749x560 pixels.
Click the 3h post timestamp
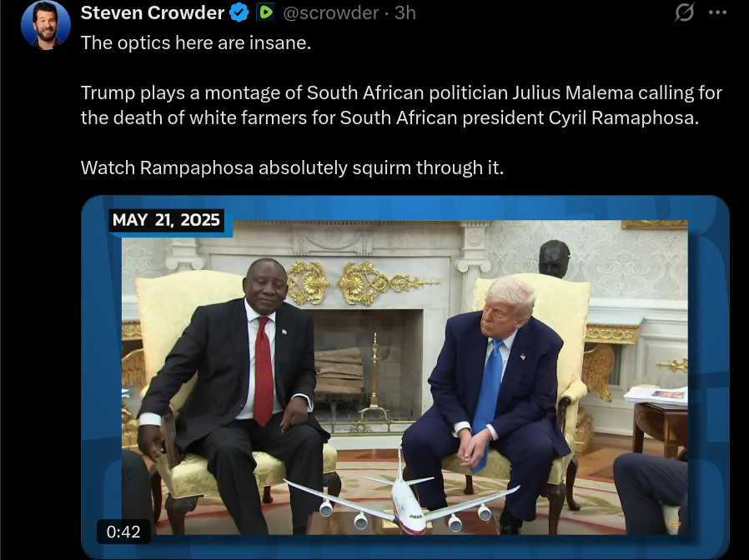[x=405, y=12]
